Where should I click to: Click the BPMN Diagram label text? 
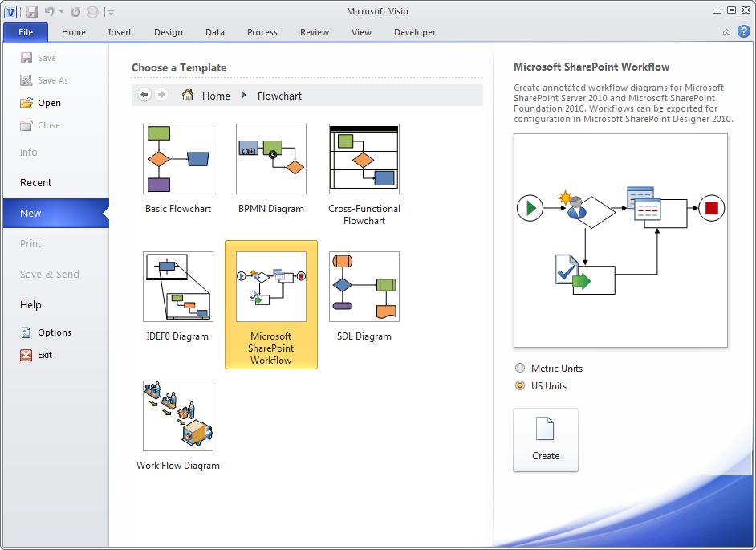tap(271, 209)
